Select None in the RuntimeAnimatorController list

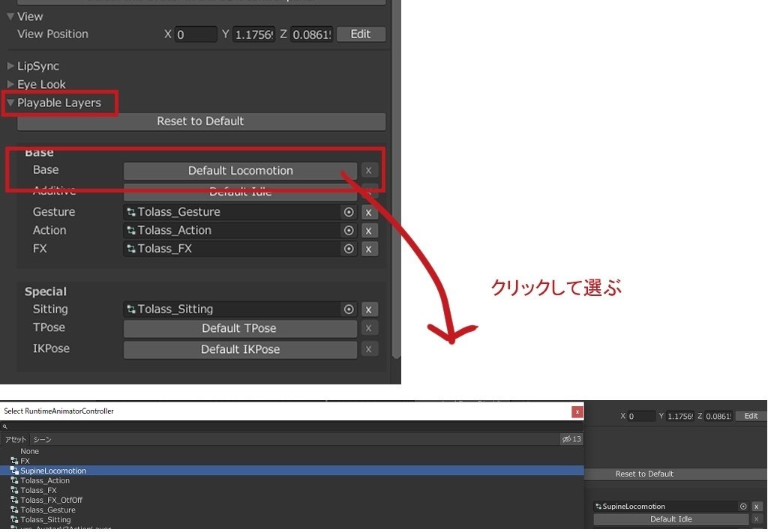(30, 451)
